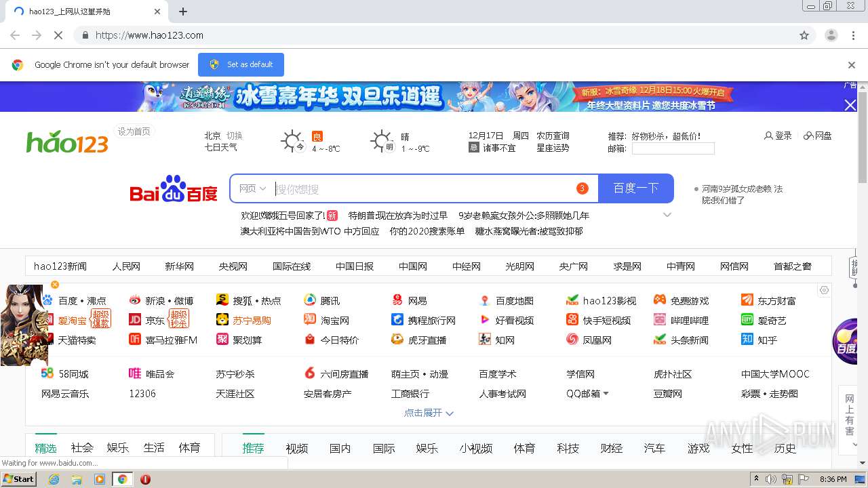This screenshot has height=488, width=868.
Task: Open the hao123 movies icon
Action: tap(572, 300)
